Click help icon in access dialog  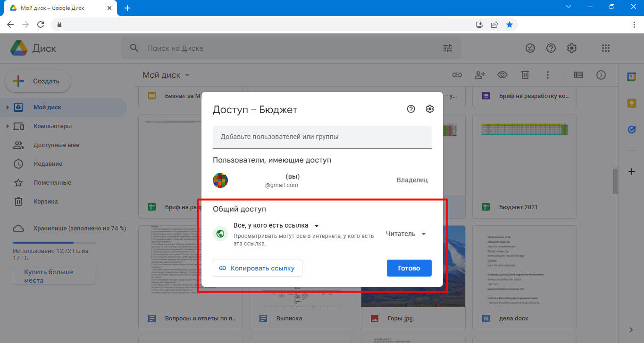(411, 109)
